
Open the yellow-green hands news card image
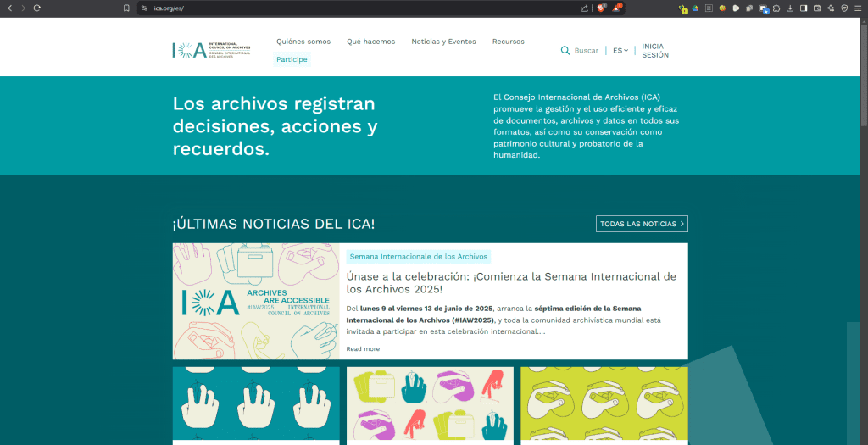[x=604, y=403]
